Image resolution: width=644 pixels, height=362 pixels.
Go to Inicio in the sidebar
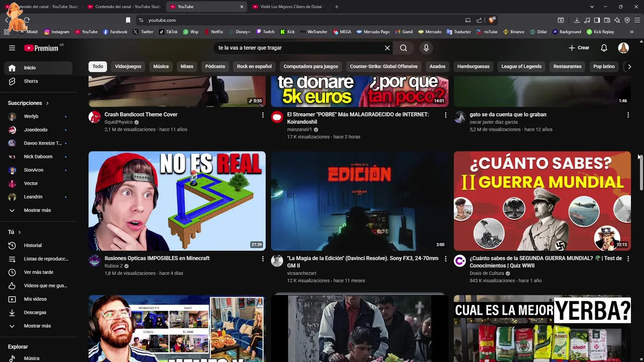[38, 67]
